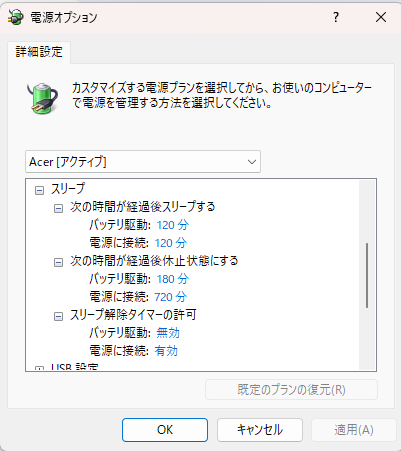
Task: Click wake timer battery value 無効
Action: click(168, 333)
